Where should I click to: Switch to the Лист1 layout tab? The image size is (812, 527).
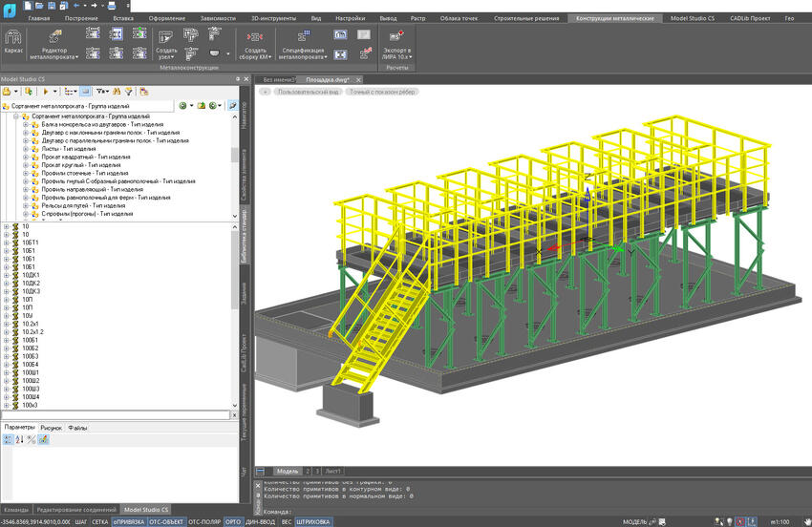[x=333, y=471]
